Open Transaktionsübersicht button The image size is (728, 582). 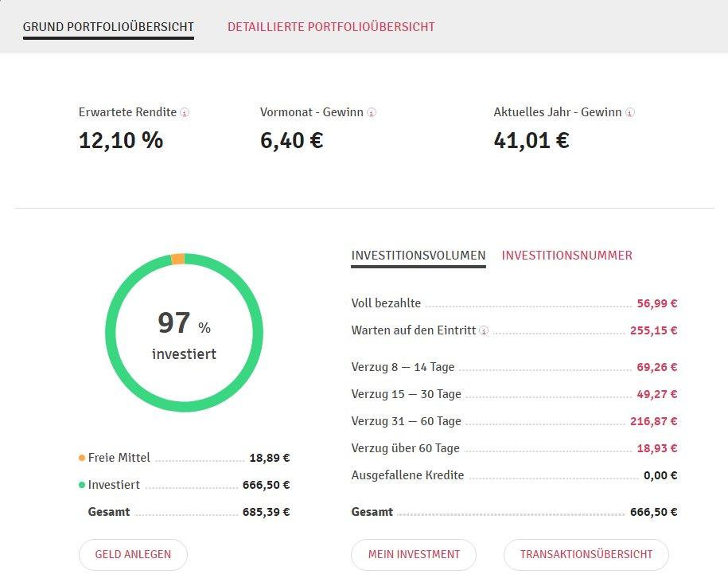586,555
